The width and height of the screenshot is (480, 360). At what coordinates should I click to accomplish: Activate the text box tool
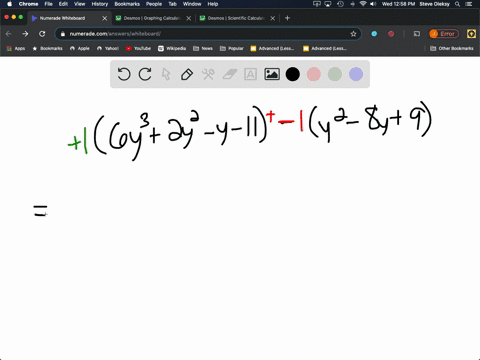pos(250,74)
